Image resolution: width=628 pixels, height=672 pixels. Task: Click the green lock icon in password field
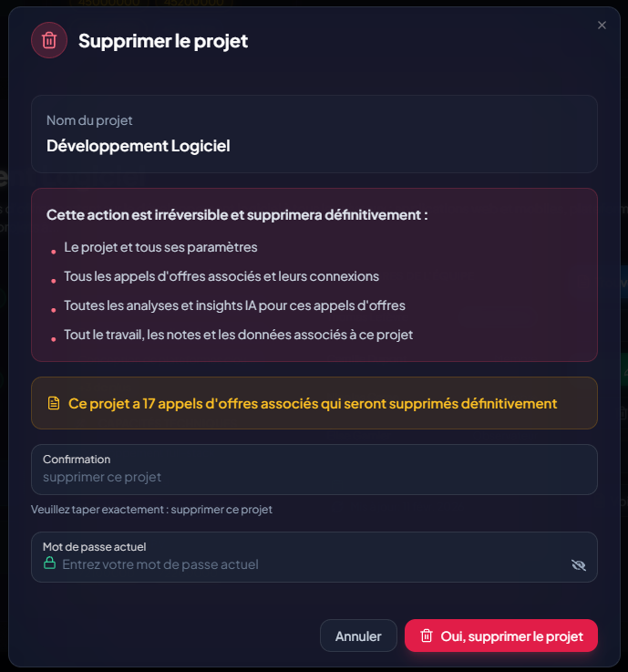(50, 563)
